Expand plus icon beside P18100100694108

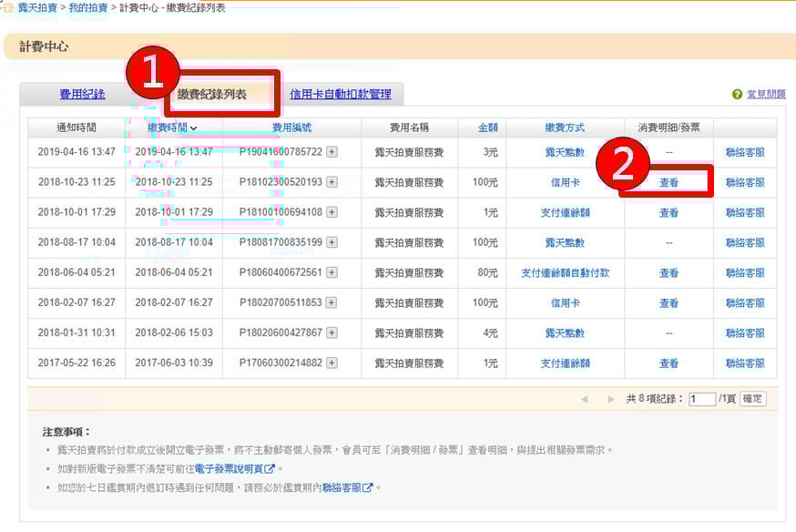(332, 212)
